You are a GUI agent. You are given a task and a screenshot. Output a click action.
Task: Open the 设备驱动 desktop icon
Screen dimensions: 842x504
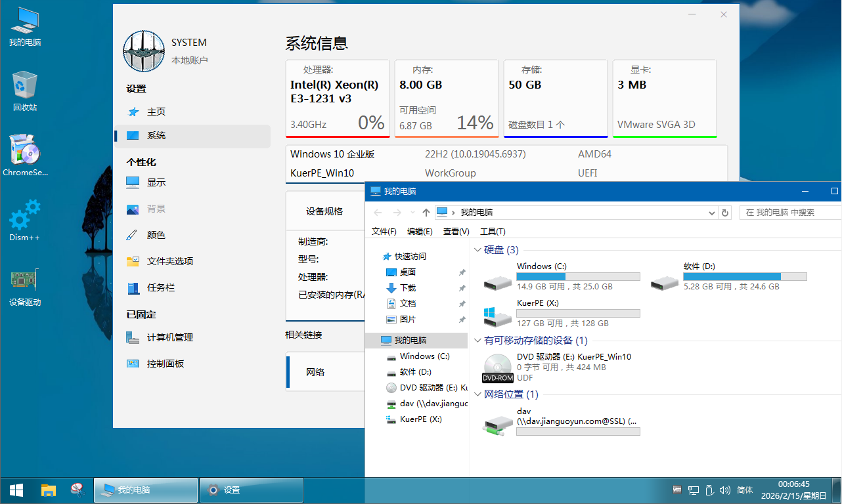click(25, 280)
